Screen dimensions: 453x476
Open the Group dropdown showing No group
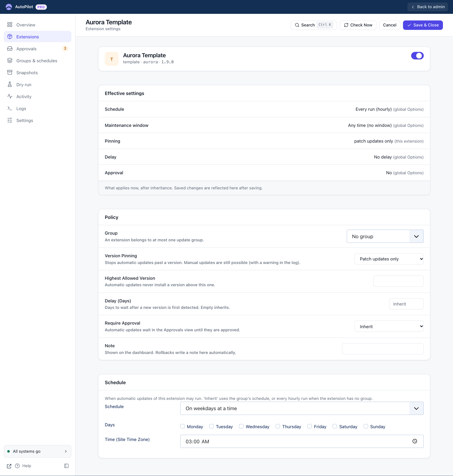(x=385, y=236)
